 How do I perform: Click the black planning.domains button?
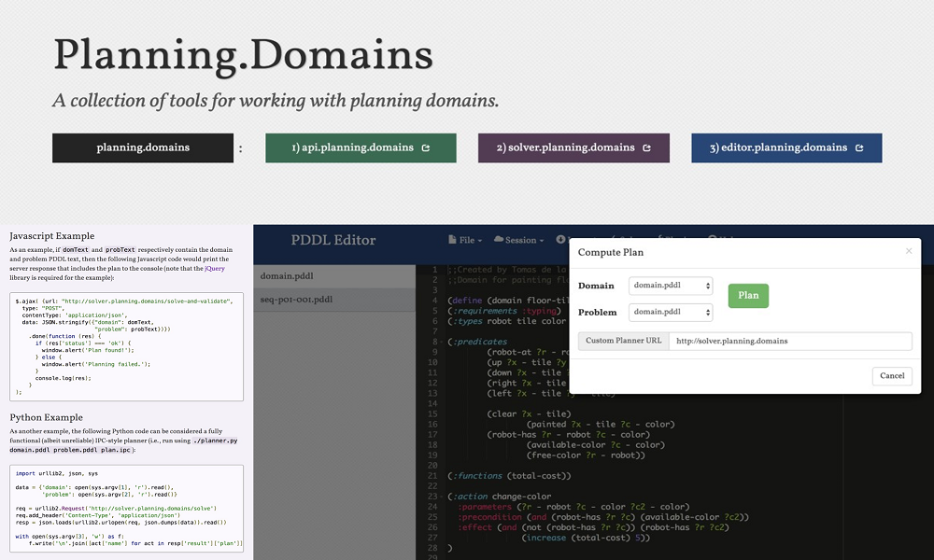click(143, 147)
